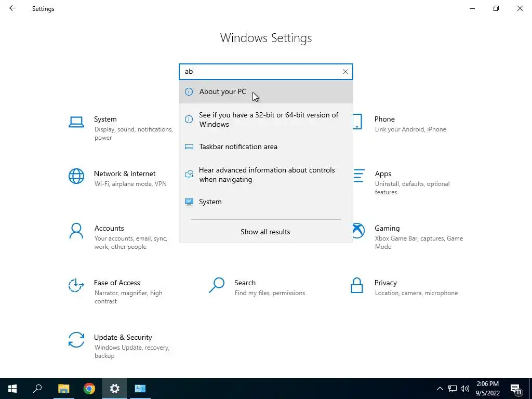Click the Phone device icon

[x=357, y=122]
